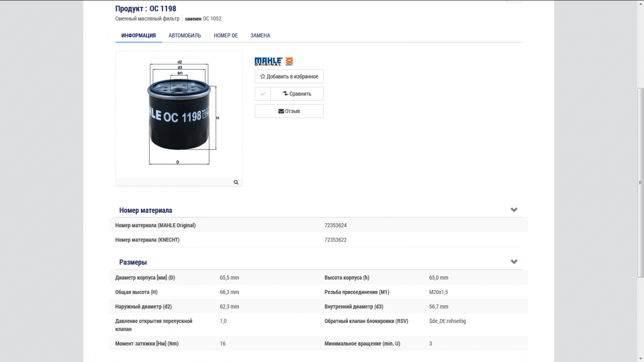Open the НОМЕР OE tab

point(226,36)
